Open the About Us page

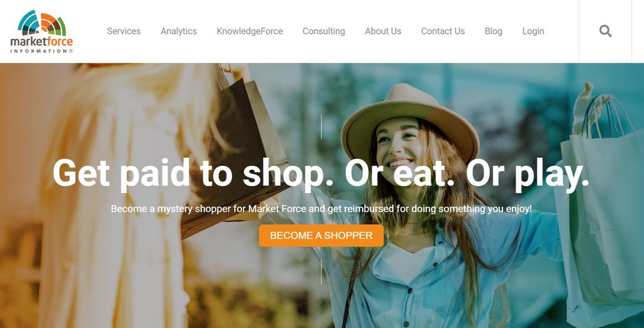tap(383, 31)
